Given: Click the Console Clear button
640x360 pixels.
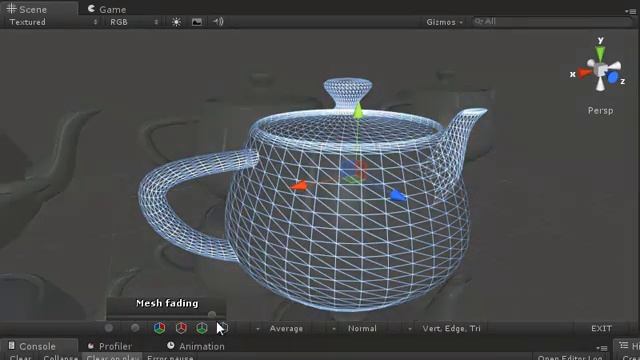Looking at the screenshot, I should tap(20, 357).
